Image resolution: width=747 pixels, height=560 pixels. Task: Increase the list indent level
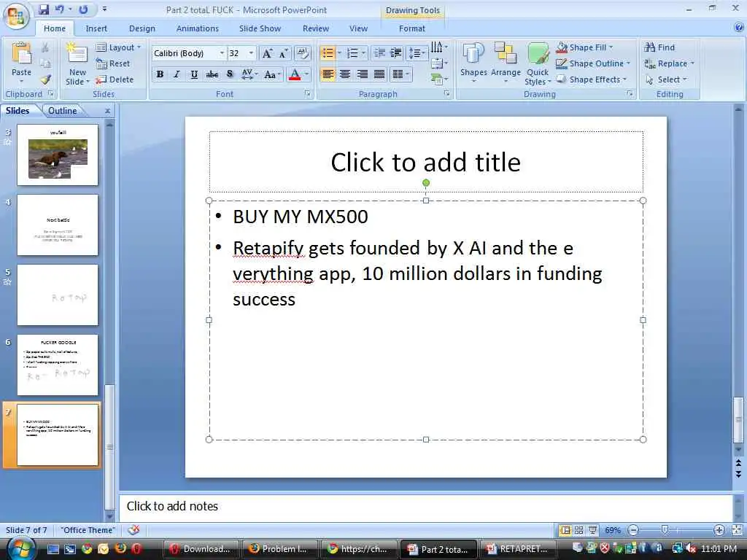pyautogui.click(x=396, y=52)
